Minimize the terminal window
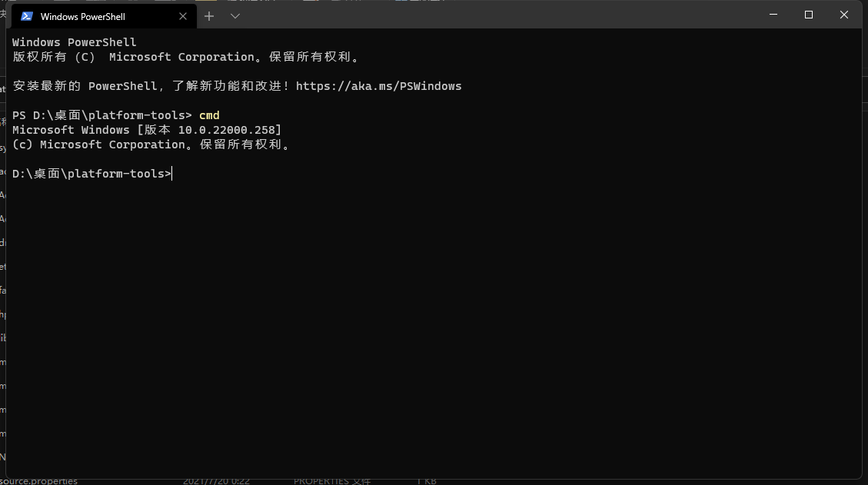This screenshot has height=485, width=868. [x=773, y=15]
